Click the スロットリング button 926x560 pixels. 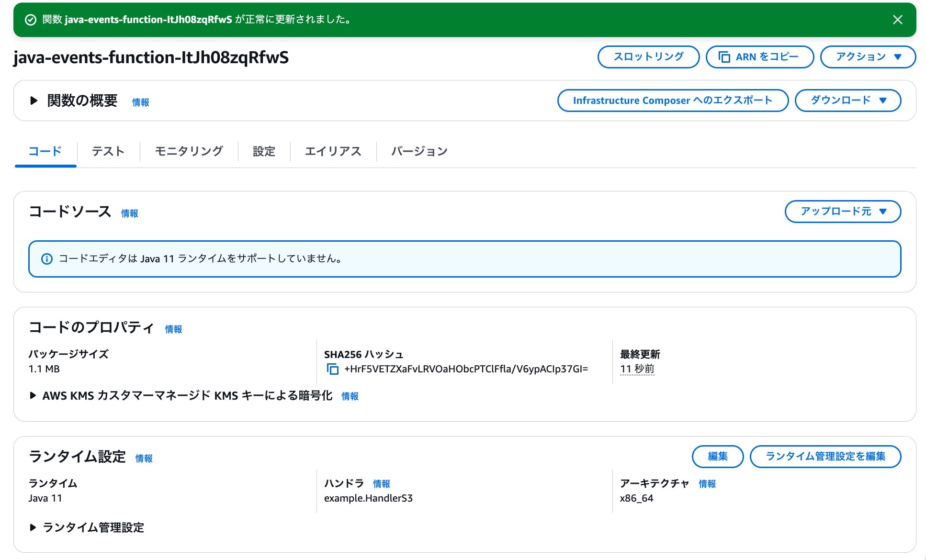pyautogui.click(x=648, y=57)
